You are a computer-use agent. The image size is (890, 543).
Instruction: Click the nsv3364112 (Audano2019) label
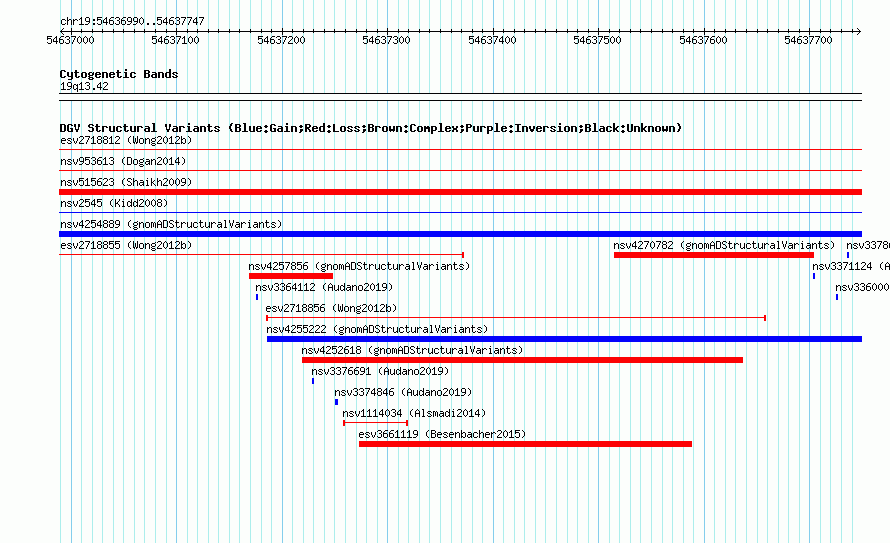click(x=324, y=287)
